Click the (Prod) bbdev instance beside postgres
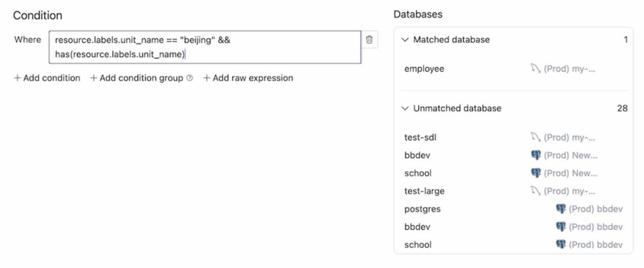This screenshot has height=268, width=644. coord(596,209)
